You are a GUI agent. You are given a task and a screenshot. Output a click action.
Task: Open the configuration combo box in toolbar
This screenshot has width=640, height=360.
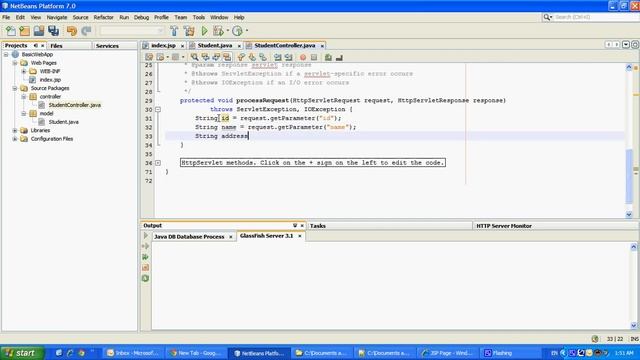point(132,31)
